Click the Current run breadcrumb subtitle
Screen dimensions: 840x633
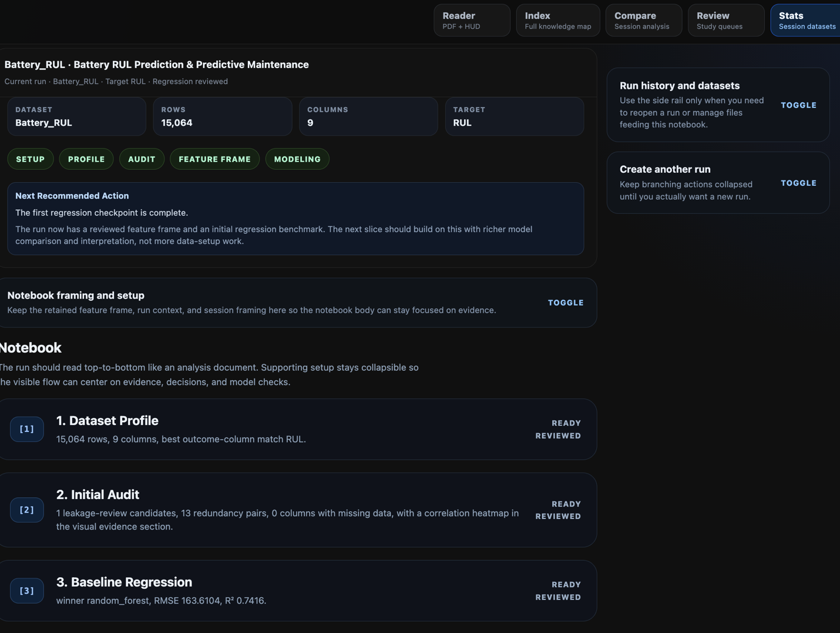pos(116,82)
